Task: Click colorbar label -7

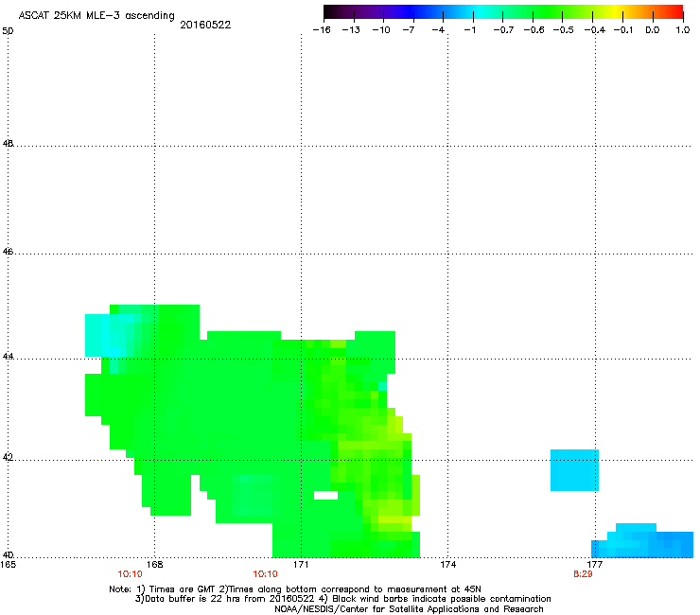Action: point(408,30)
